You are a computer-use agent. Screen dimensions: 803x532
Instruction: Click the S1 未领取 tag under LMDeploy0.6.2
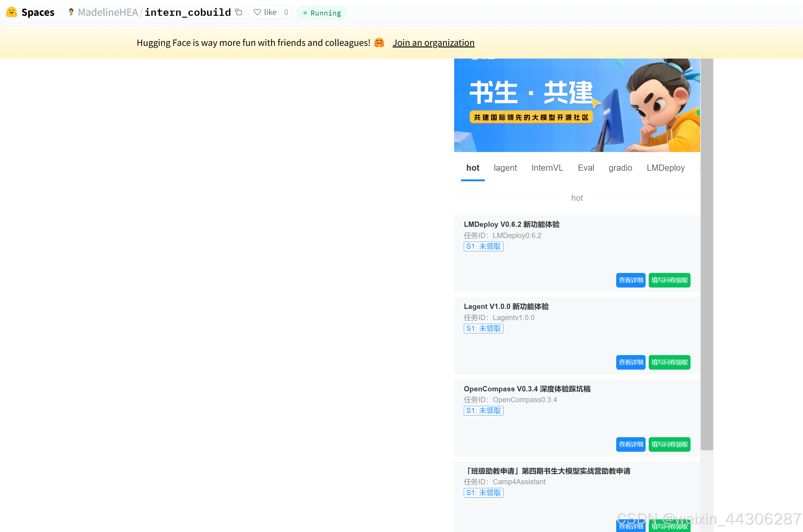point(483,246)
